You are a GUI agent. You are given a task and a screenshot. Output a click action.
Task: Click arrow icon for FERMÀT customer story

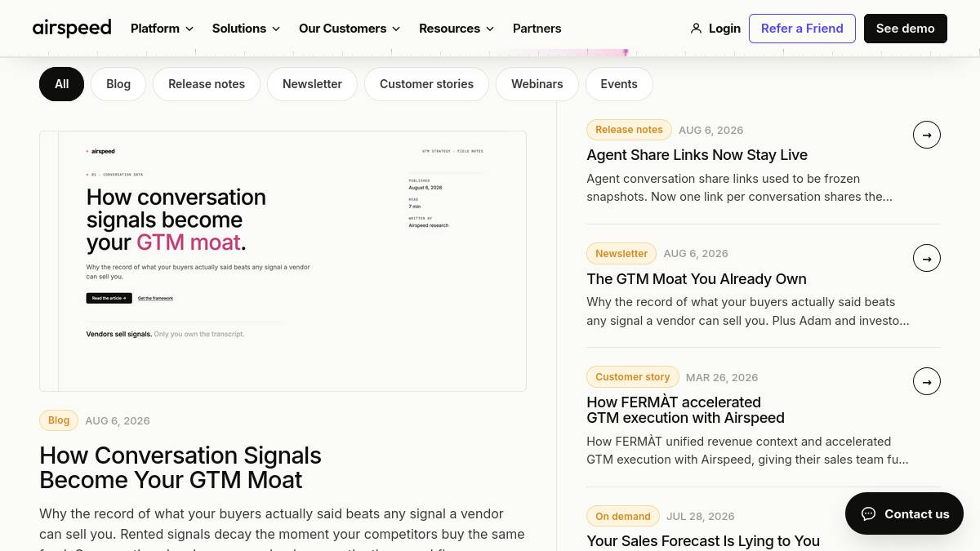[927, 382]
